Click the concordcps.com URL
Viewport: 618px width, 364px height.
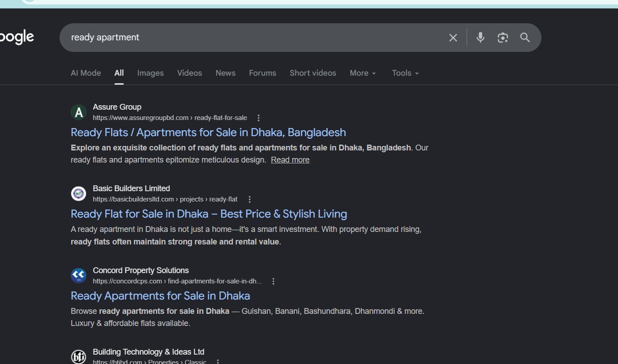click(x=177, y=281)
